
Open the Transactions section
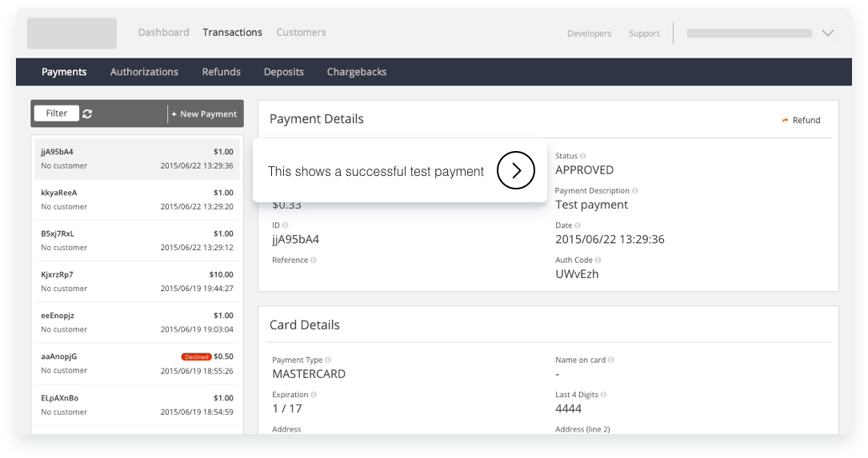233,32
